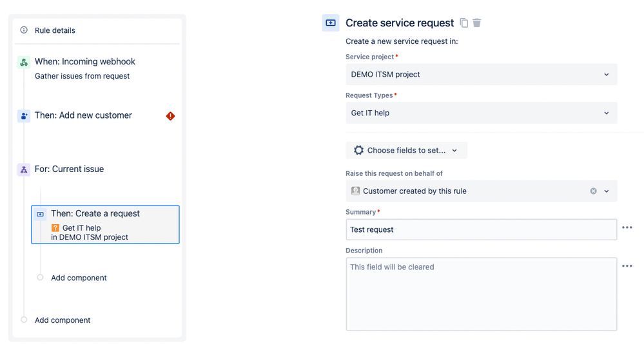Click the Rule details info icon
The height and width of the screenshot is (344, 644).
tap(24, 30)
